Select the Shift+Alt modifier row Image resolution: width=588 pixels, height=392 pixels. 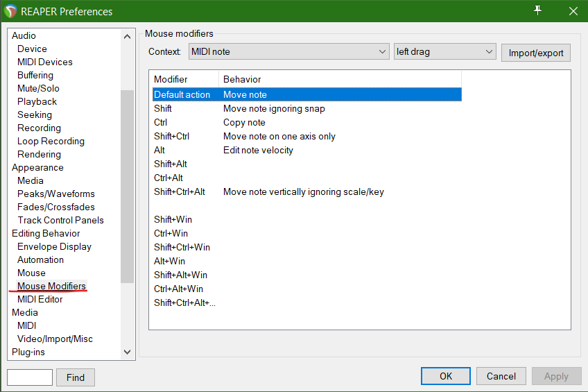pos(306,164)
